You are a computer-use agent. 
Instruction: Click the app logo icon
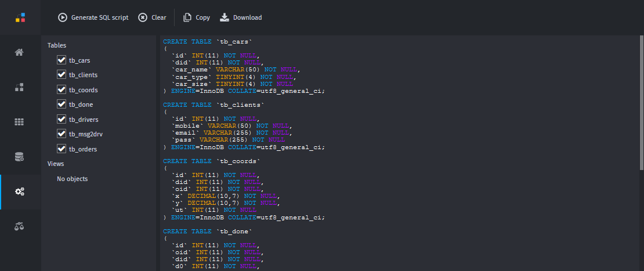click(x=20, y=17)
